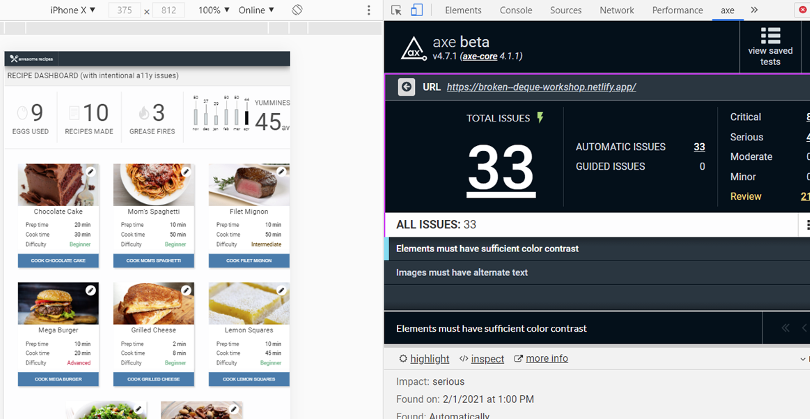Toggle the device toolbar icon
Image resolution: width=810 pixels, height=420 pixels.
click(417, 10)
